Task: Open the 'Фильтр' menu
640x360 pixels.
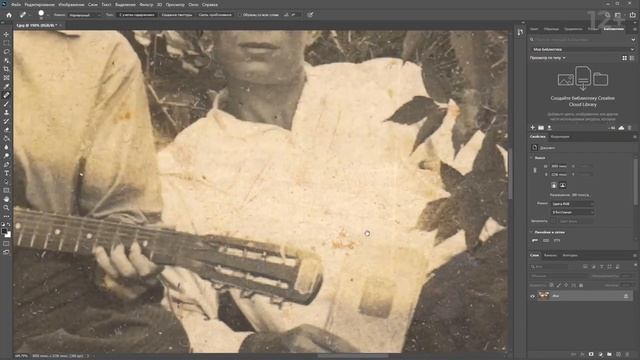Action: [x=146, y=4]
